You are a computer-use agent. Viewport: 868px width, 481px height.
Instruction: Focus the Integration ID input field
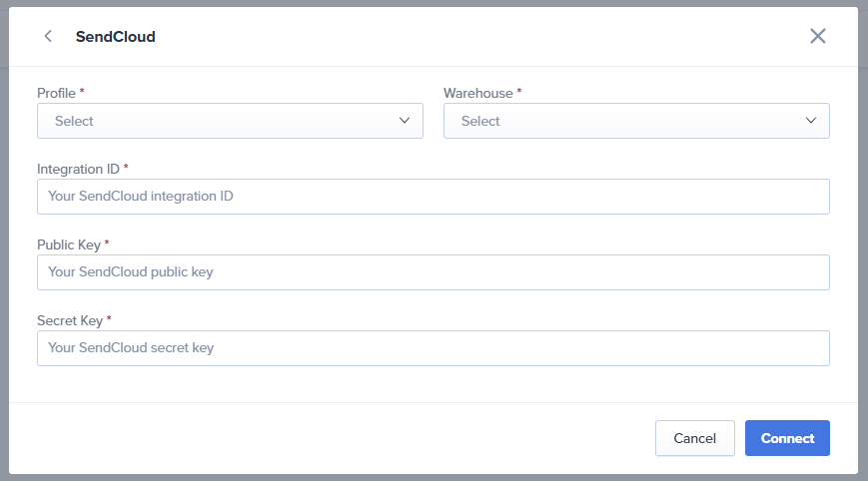[434, 197]
